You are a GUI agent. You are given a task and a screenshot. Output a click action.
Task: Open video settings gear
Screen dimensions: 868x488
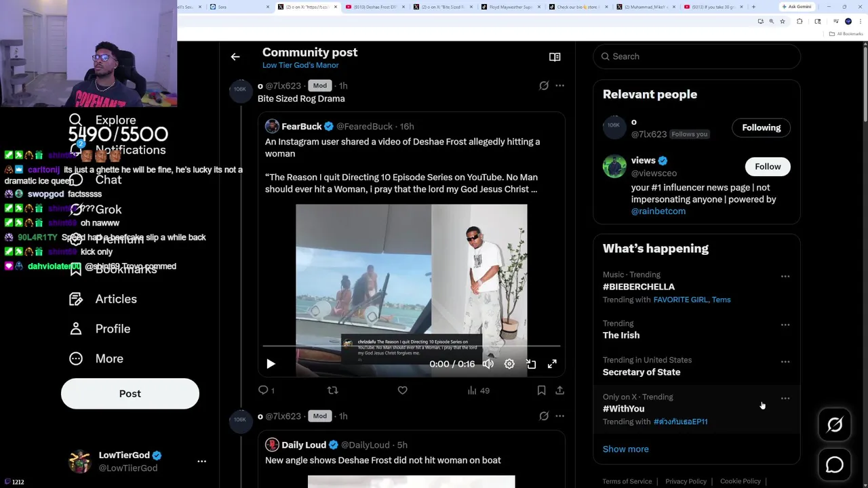[x=509, y=364]
